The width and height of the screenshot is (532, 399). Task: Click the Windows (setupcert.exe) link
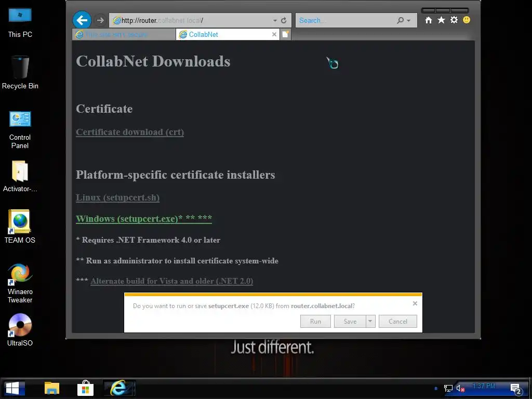[144, 219]
